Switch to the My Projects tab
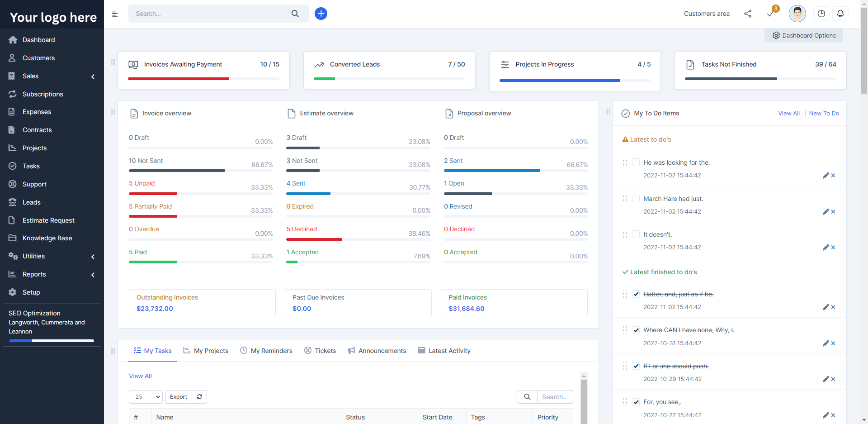Screen dimensions: 868x424 tap(206, 351)
